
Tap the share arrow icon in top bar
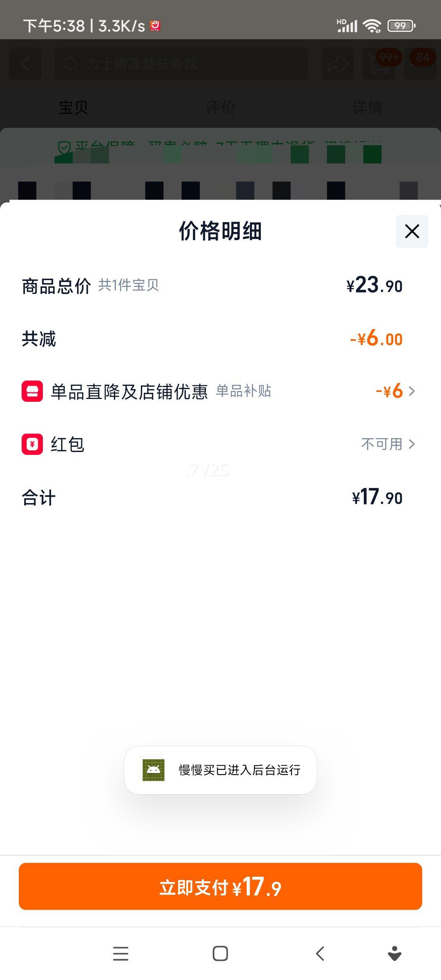[x=338, y=64]
